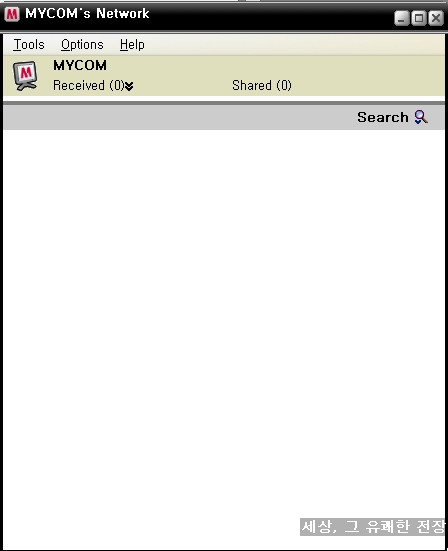448x551 pixels.
Task: Click the Search magnifying glass icon
Action: coord(421,117)
